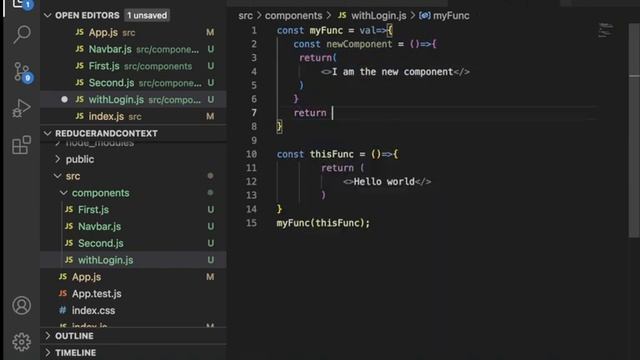Click 'newComponent' identifier on line 2
The width and height of the screenshot is (640, 360).
(x=359, y=44)
